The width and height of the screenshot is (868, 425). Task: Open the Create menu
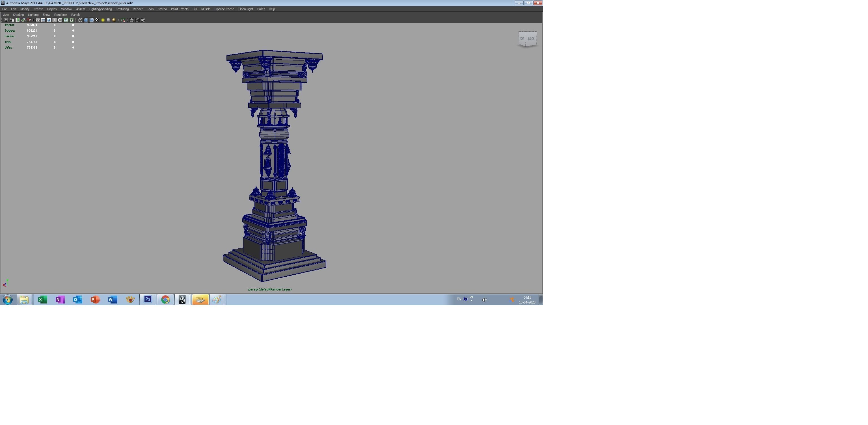click(x=38, y=9)
